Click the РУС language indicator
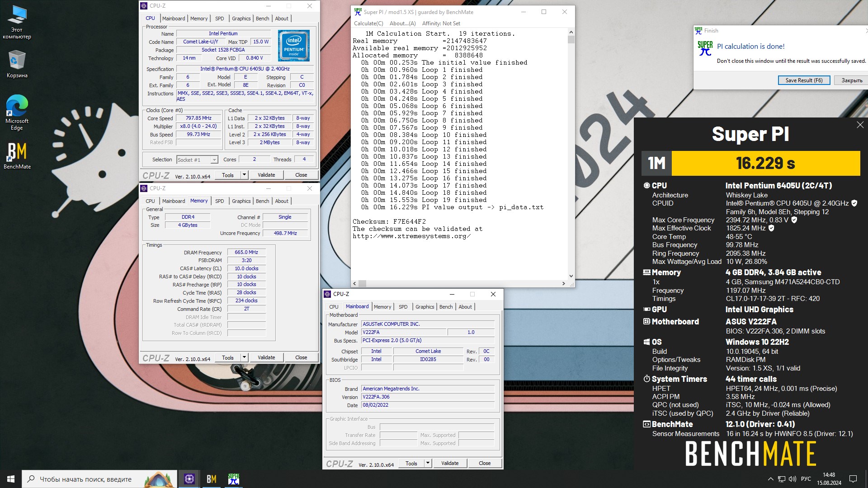The height and width of the screenshot is (488, 868). point(806,479)
